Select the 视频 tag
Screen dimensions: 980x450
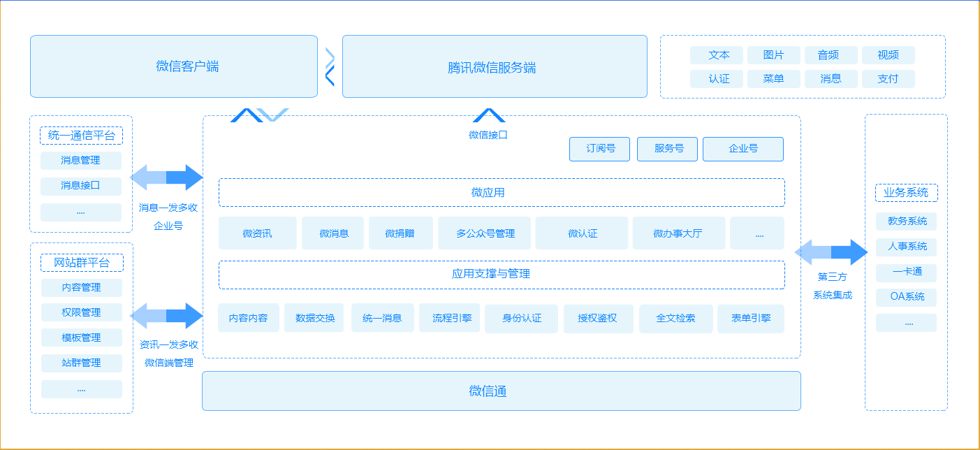click(888, 55)
